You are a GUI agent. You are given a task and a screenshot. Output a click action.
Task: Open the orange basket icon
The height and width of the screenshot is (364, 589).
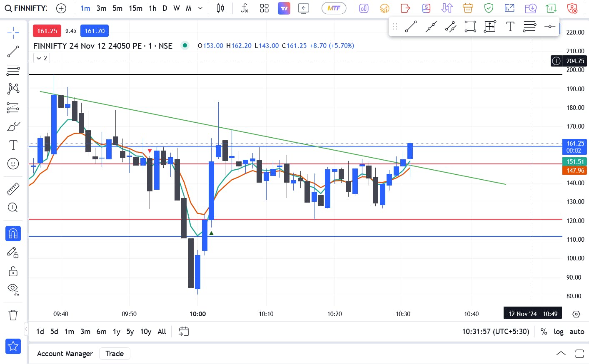(468, 8)
